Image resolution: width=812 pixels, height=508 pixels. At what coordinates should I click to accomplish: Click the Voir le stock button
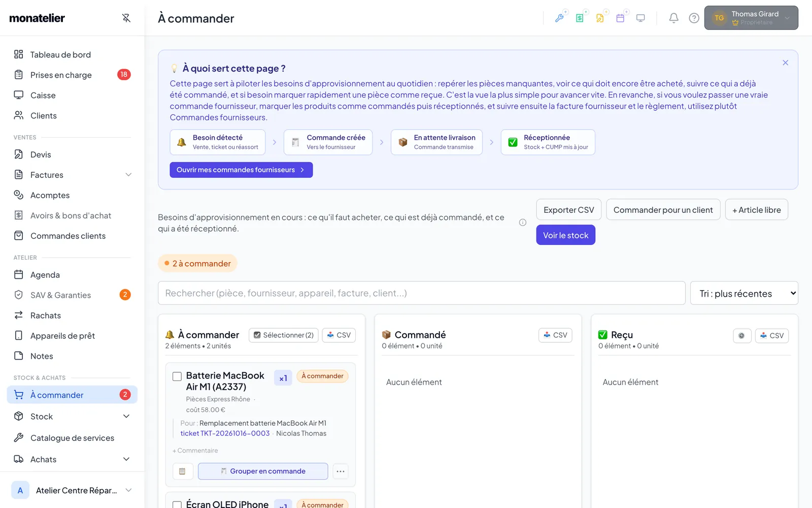[566, 235]
